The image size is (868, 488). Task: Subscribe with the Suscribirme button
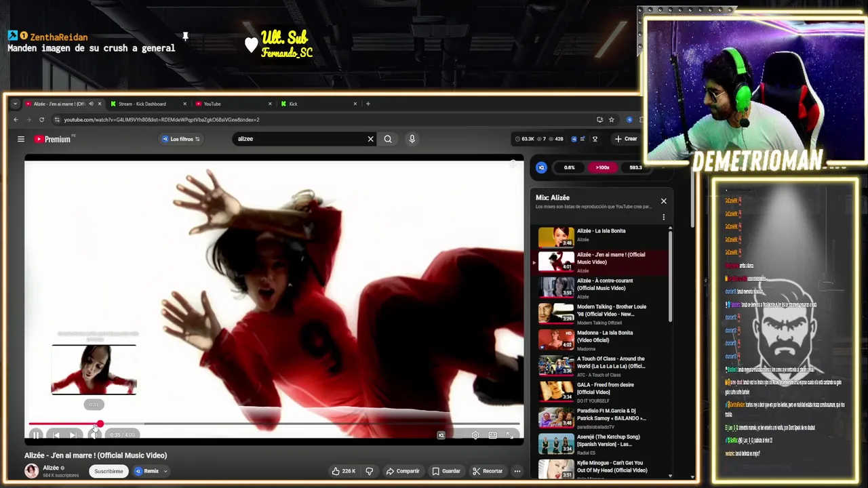click(x=108, y=471)
